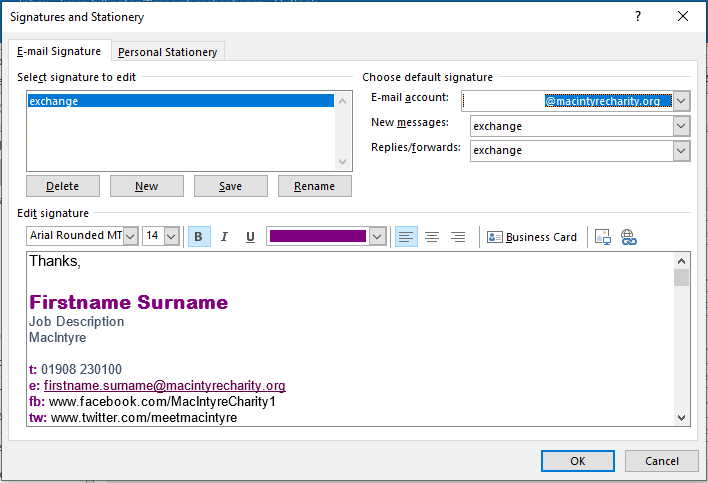The image size is (708, 483).
Task: Toggle Italic formatting button
Action: (224, 237)
